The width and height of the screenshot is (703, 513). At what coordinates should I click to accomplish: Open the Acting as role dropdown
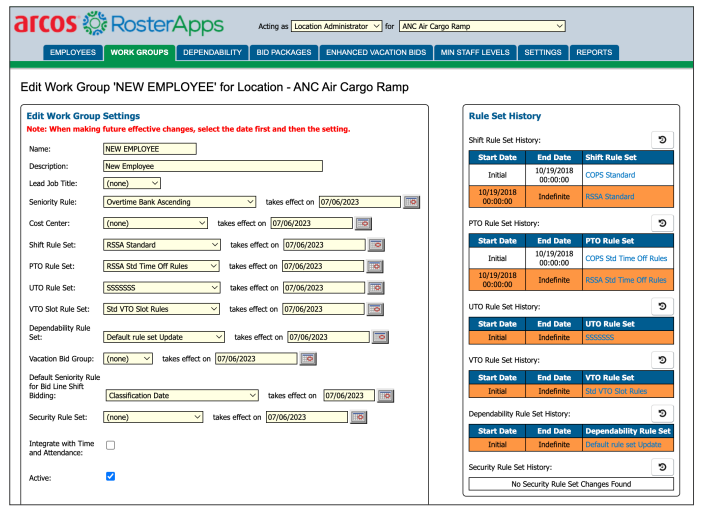pos(336,26)
